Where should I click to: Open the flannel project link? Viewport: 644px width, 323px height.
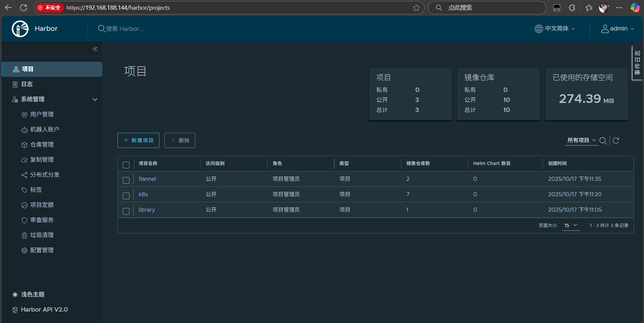(x=147, y=179)
